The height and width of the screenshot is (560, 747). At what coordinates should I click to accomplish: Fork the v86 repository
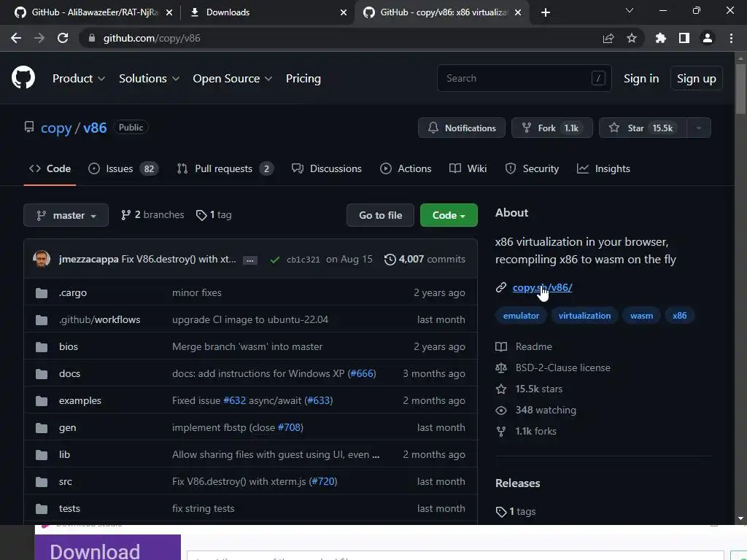(551, 128)
